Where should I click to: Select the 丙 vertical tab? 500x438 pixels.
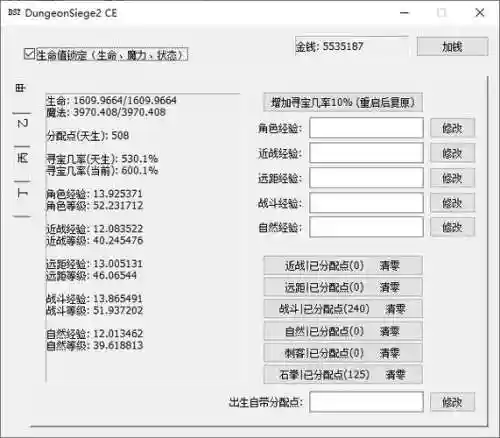[x=22, y=158]
